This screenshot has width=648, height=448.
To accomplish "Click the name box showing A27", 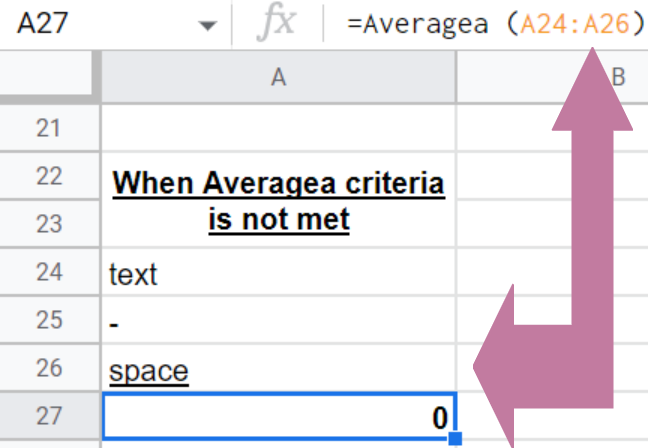I will tap(90, 24).
